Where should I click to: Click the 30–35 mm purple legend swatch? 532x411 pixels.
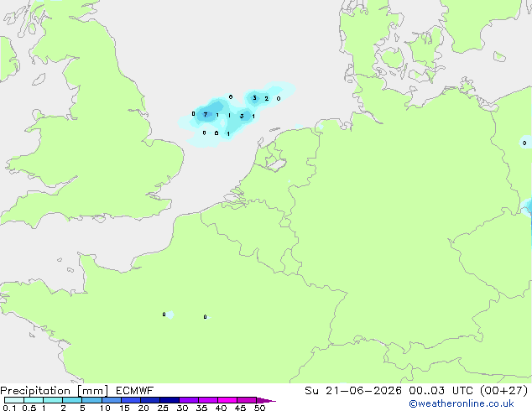coord(189,400)
